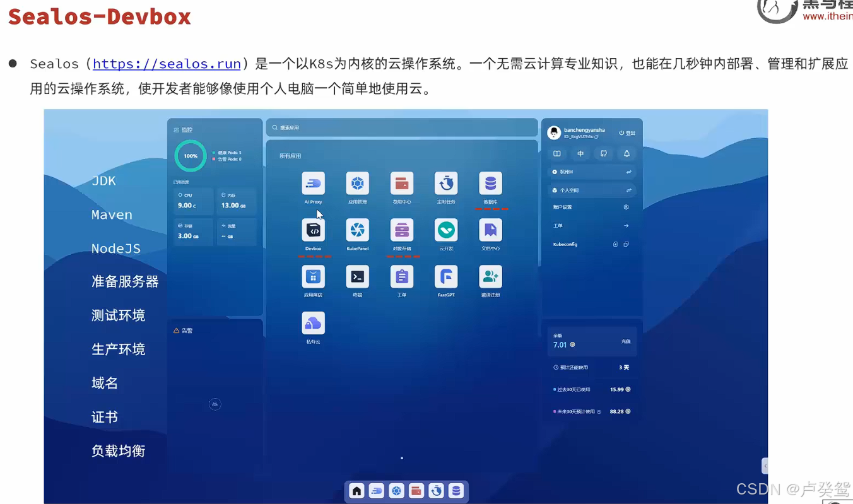853x504 pixels.
Task: Click the NodeJS label on the left
Action: point(116,249)
